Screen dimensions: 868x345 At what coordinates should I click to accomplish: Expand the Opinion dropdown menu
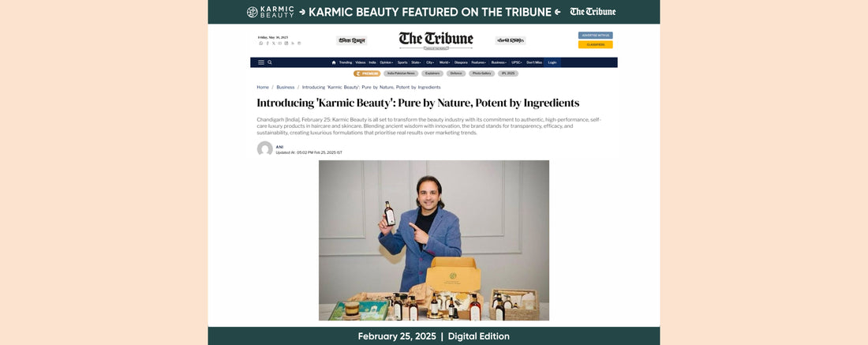coord(387,62)
